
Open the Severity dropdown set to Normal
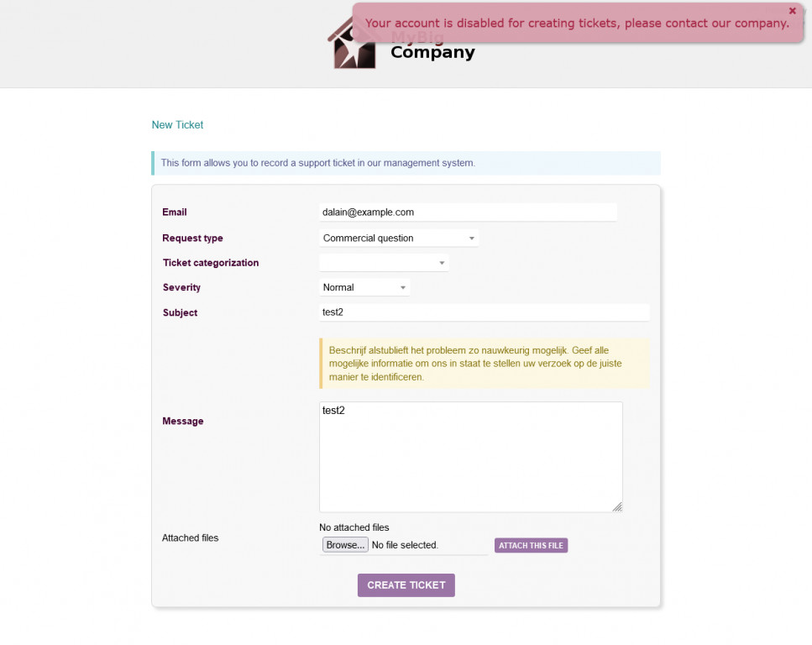364,287
